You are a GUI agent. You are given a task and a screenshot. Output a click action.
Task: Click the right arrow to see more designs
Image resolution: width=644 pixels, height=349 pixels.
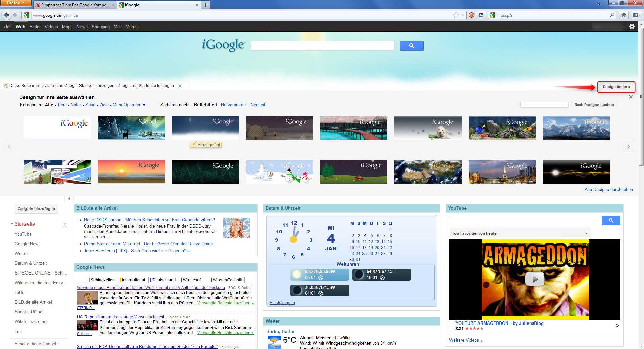tap(629, 147)
